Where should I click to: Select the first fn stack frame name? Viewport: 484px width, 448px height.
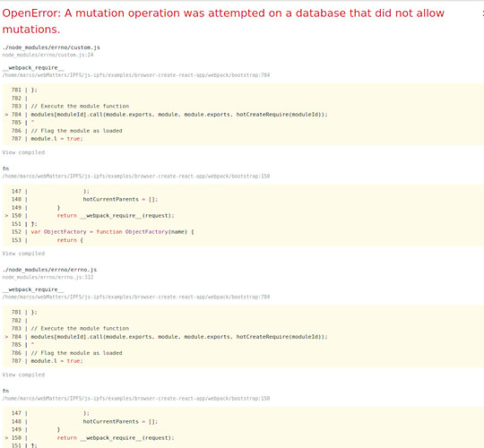(5, 168)
